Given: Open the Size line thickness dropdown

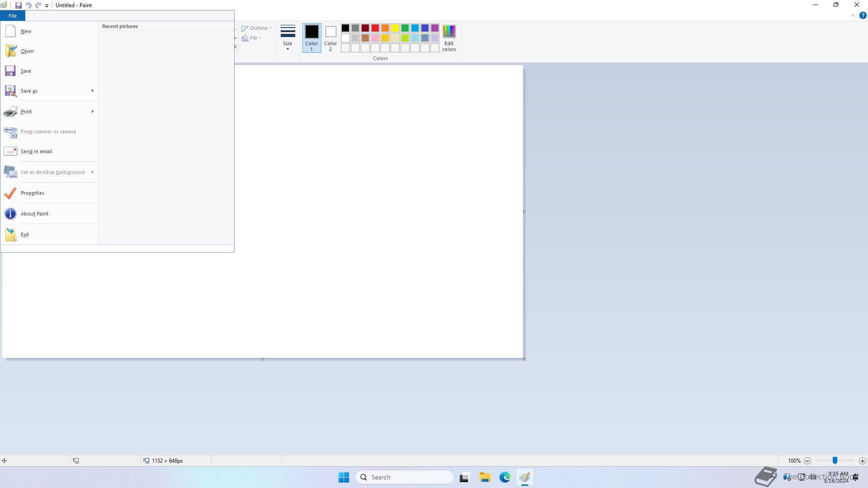Looking at the screenshot, I should click(x=288, y=38).
